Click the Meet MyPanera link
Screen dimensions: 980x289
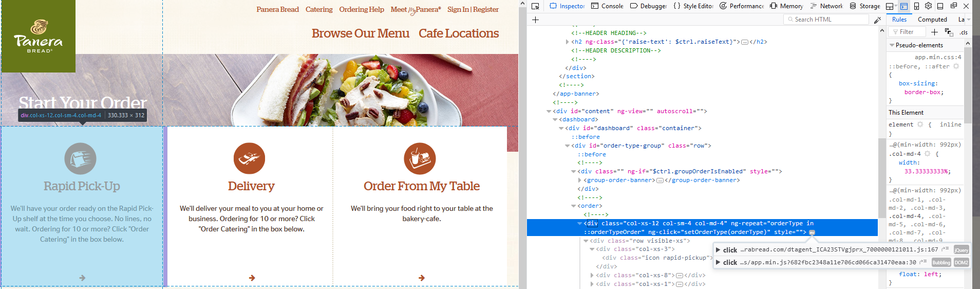tap(416, 9)
